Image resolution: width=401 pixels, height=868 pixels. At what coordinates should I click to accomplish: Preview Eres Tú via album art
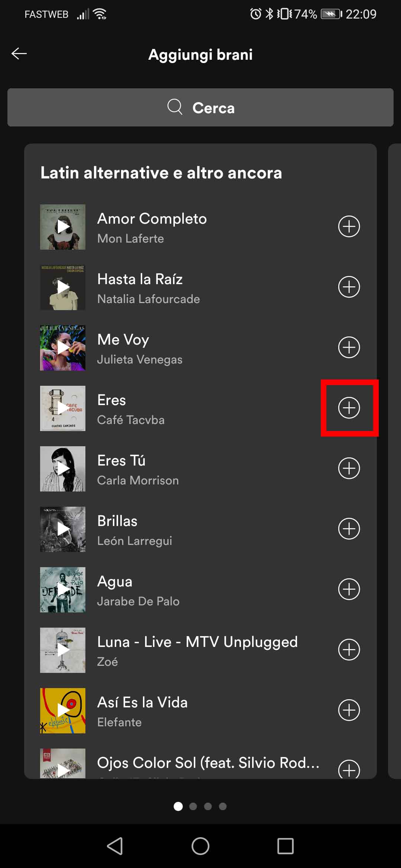pos(63,468)
